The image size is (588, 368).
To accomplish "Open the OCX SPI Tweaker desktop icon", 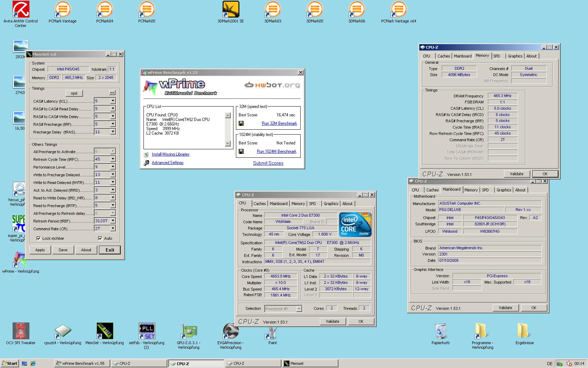I will coord(21,331).
